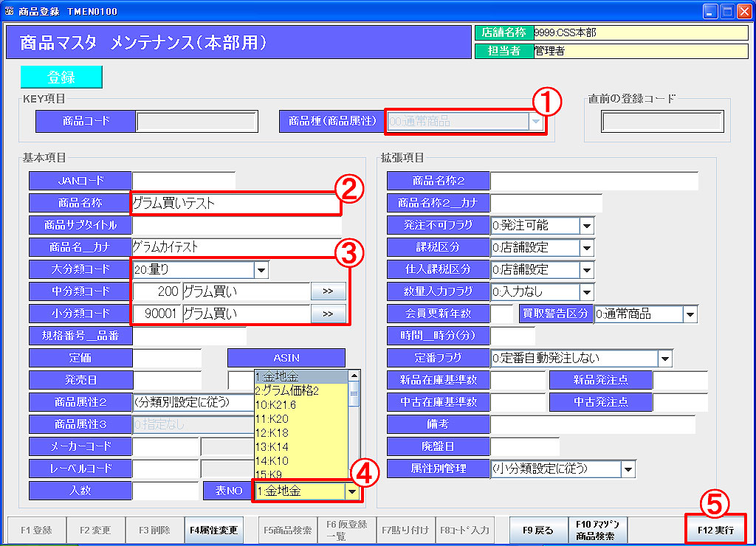Click the F4属性変更 button

(x=213, y=530)
